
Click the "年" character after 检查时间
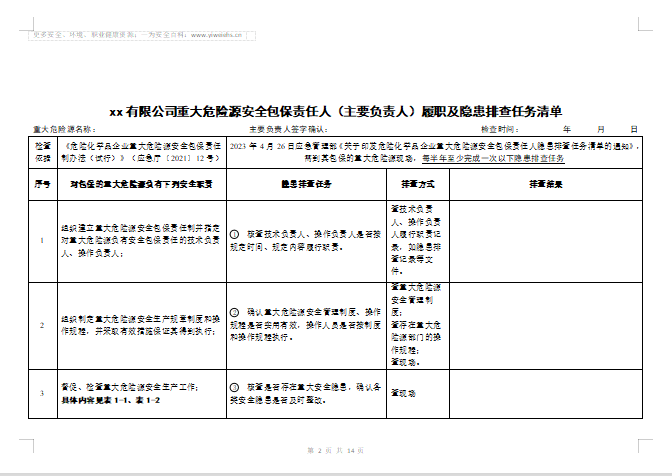(567, 129)
